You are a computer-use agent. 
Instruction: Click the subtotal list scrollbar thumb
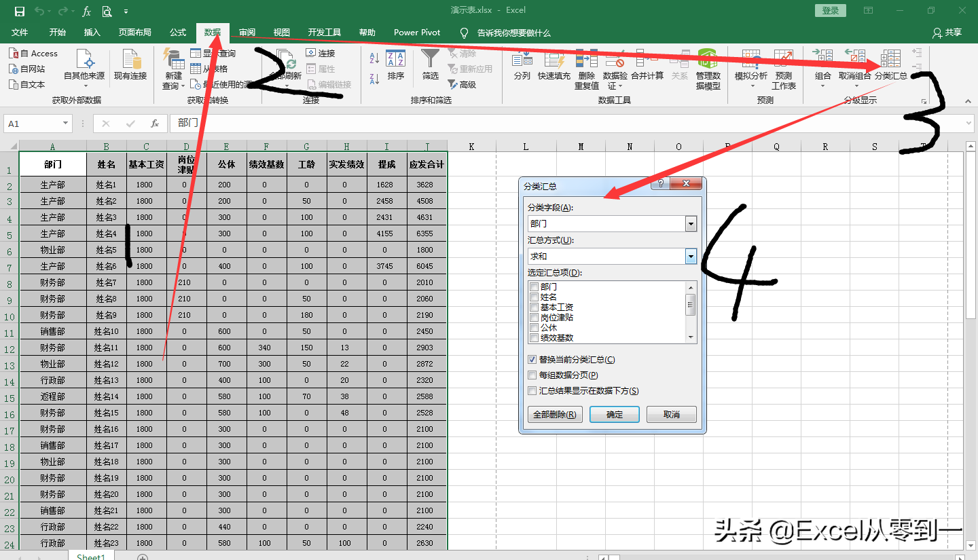tap(691, 305)
